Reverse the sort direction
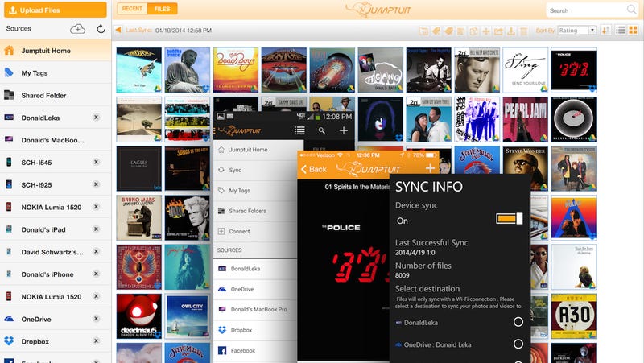This screenshot has width=644, height=363. (x=605, y=30)
